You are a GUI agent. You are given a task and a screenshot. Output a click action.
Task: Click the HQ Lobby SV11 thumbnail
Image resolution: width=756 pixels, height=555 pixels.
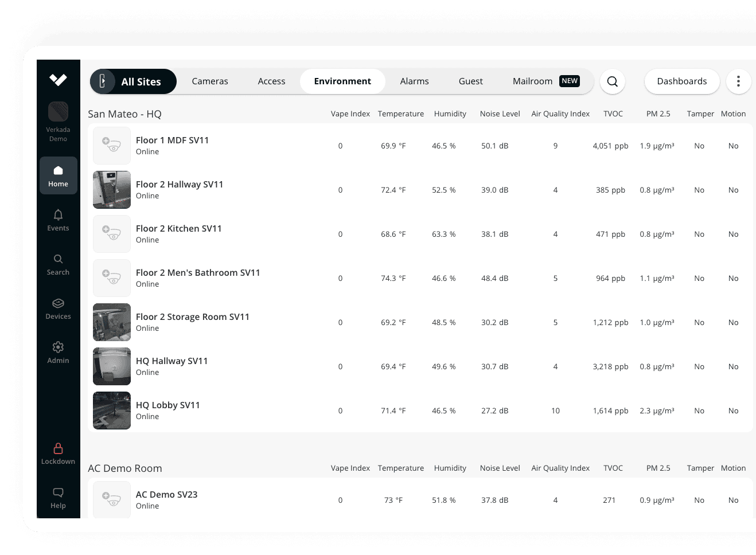coord(112,411)
